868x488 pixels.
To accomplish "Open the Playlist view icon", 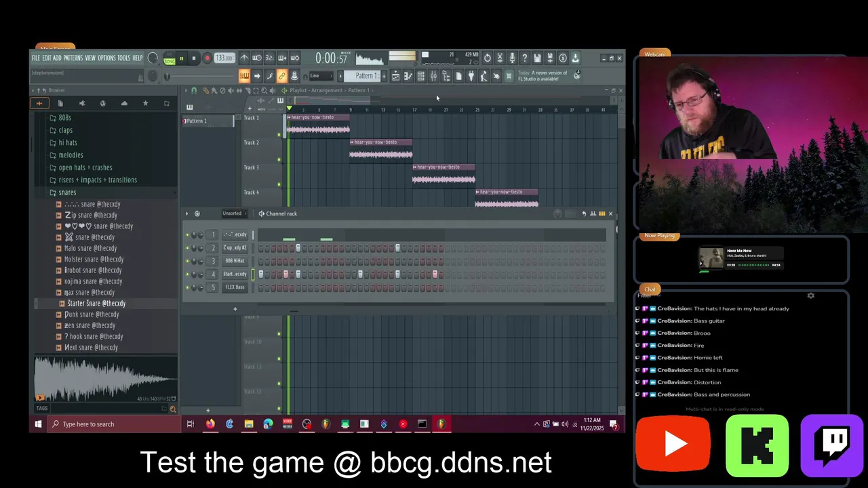I will 395,76.
